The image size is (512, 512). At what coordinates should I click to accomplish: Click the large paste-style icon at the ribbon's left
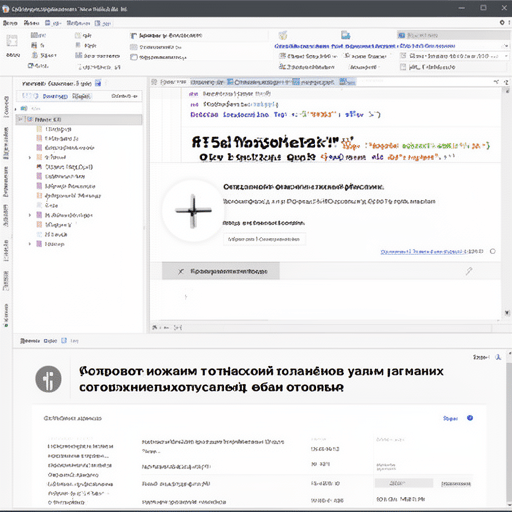(x=12, y=41)
